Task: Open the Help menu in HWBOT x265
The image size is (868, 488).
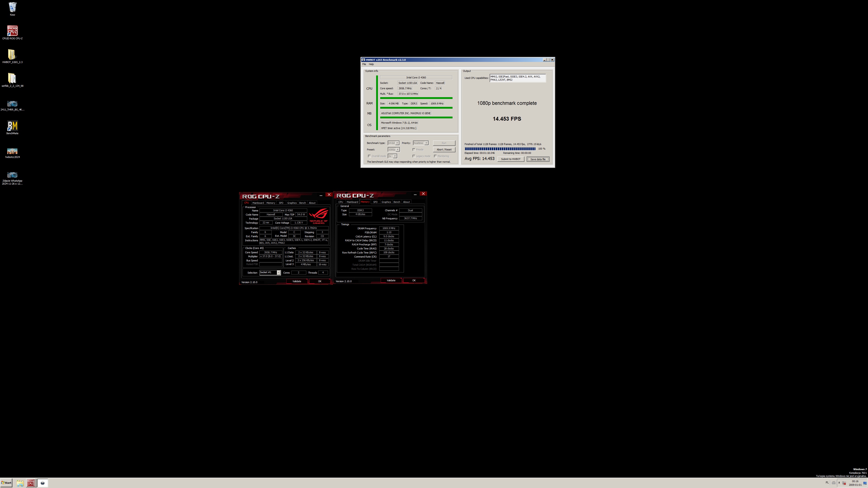Action: coord(371,64)
